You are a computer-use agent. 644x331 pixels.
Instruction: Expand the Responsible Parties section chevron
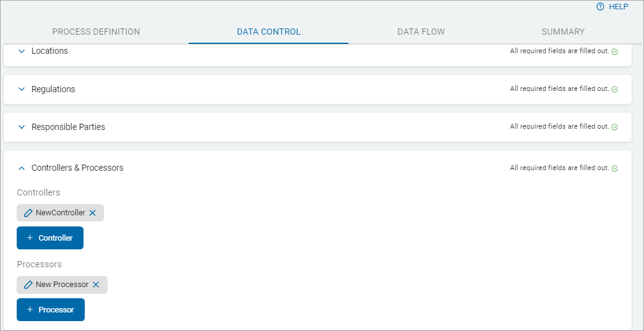point(22,127)
